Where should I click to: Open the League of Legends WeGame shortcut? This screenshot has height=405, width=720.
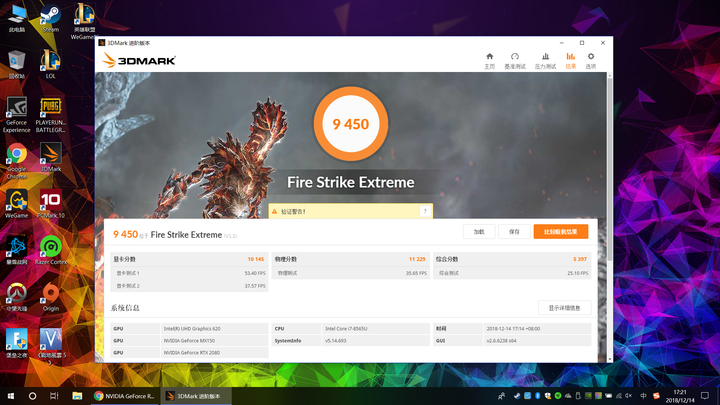pyautogui.click(x=84, y=21)
